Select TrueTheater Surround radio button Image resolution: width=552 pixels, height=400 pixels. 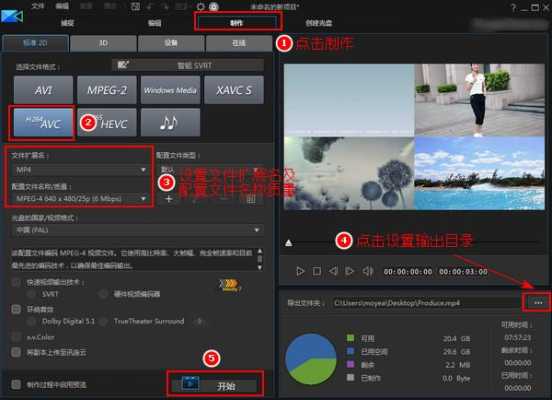click(103, 321)
